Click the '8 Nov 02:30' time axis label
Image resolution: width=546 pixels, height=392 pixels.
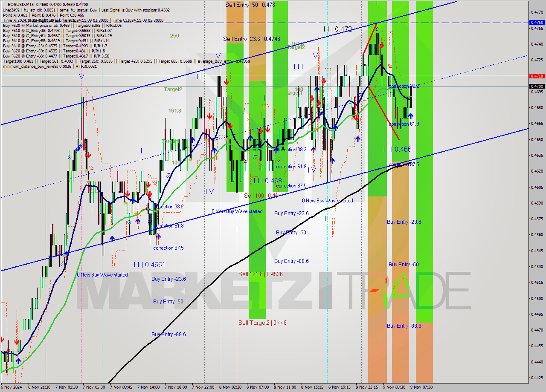(x=230, y=387)
